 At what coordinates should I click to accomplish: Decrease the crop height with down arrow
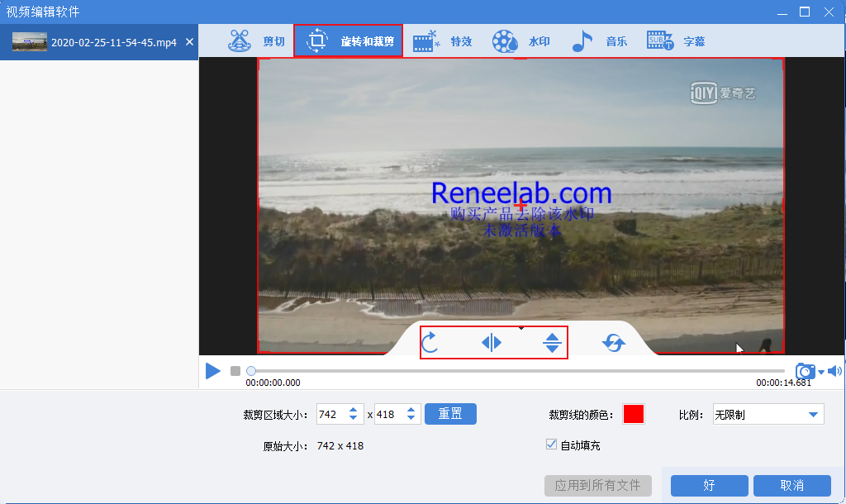click(411, 418)
